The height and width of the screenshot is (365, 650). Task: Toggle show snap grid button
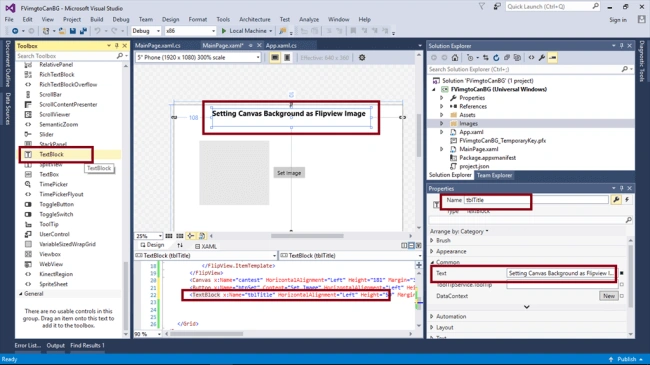[x=169, y=236]
